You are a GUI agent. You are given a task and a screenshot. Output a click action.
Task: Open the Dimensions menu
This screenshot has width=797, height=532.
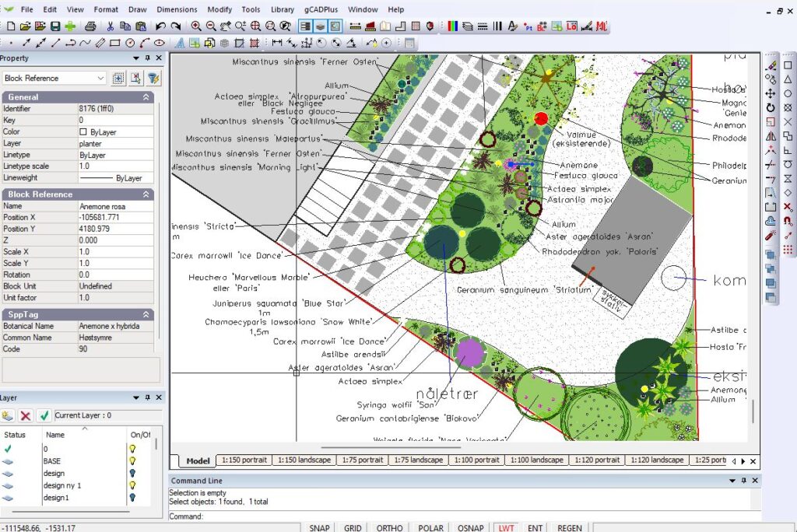(177, 9)
